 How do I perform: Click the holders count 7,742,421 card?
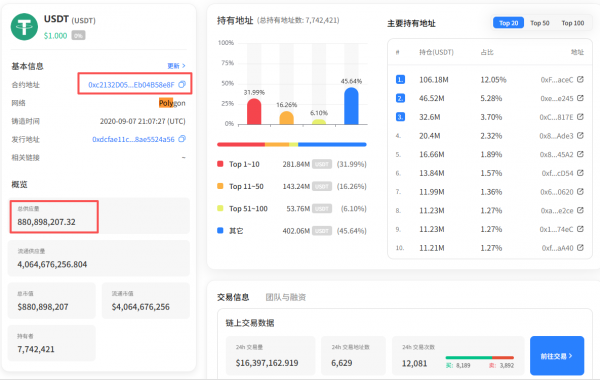point(51,343)
